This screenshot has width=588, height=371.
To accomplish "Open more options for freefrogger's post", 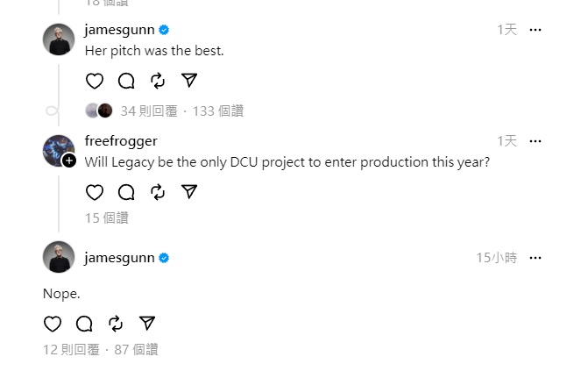I will pyautogui.click(x=535, y=141).
